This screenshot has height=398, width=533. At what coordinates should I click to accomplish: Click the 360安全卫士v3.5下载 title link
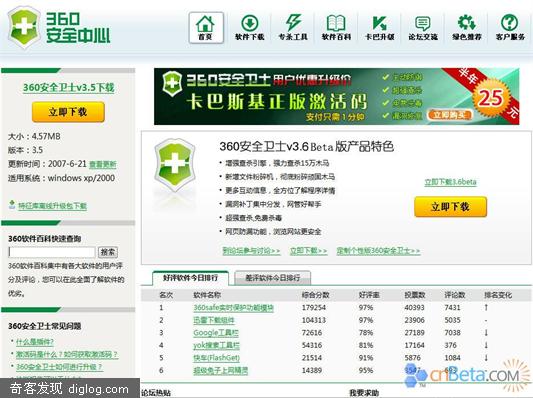(68, 88)
